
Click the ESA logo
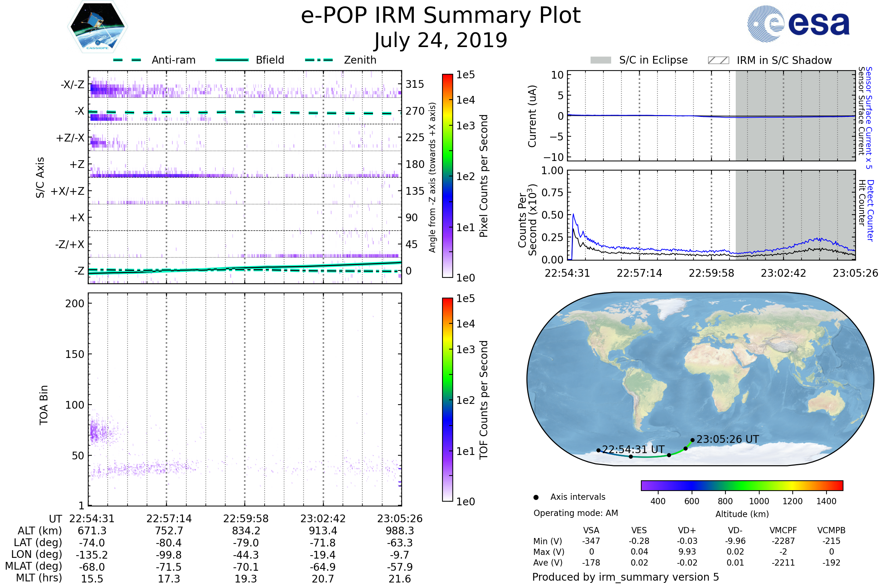(x=798, y=24)
